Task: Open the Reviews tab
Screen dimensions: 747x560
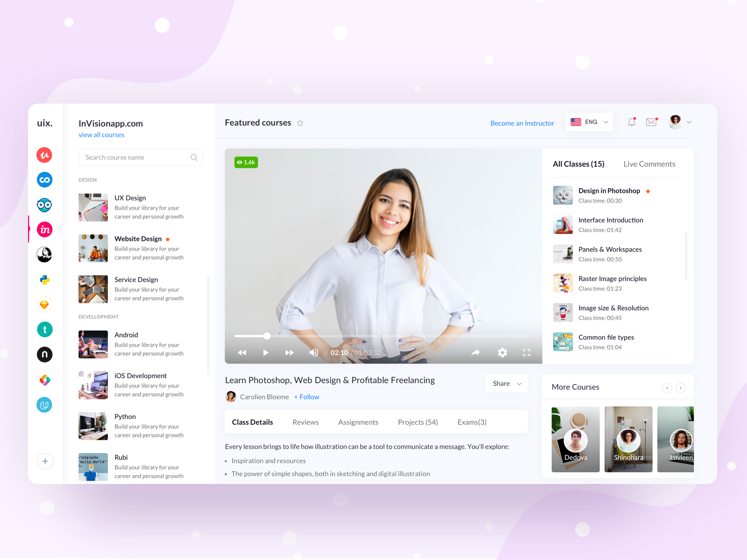Action: coord(306,422)
